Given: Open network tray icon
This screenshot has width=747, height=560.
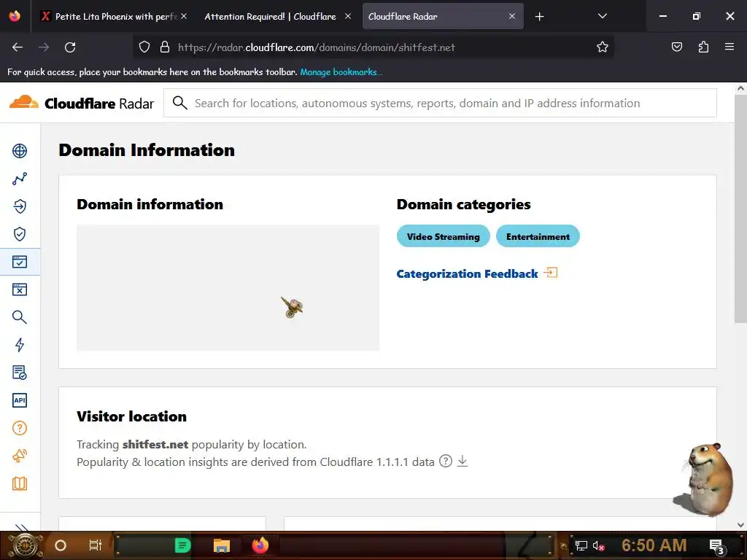Looking at the screenshot, I should (581, 545).
